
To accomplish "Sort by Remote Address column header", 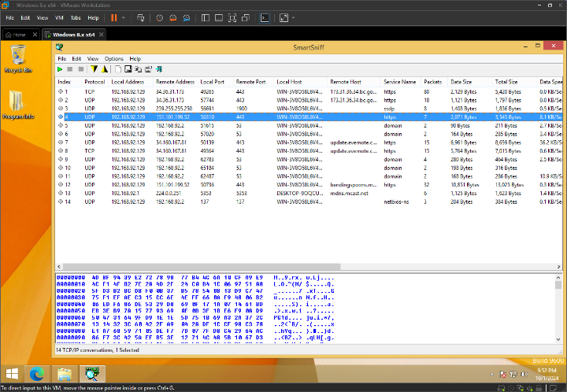I will click(175, 82).
